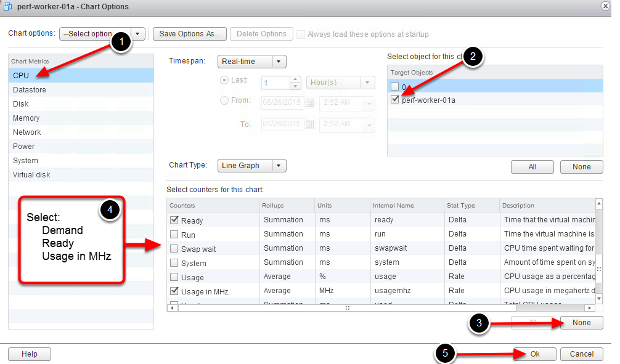
Task: Enable the Swap wait counter checkbox
Action: [x=174, y=249]
